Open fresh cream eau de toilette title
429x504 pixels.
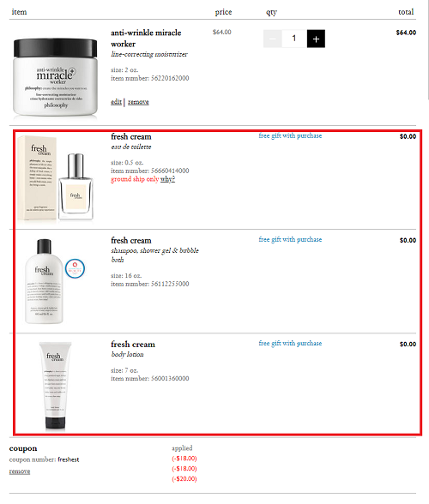point(131,136)
